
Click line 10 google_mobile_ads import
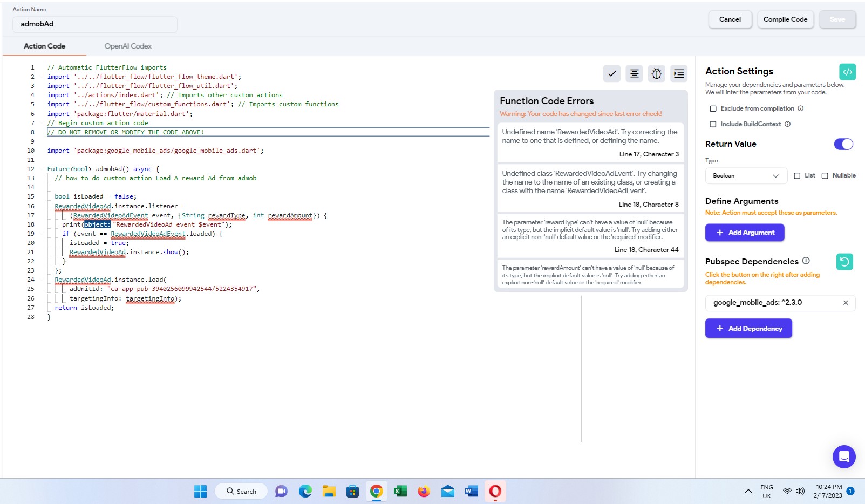tap(155, 151)
